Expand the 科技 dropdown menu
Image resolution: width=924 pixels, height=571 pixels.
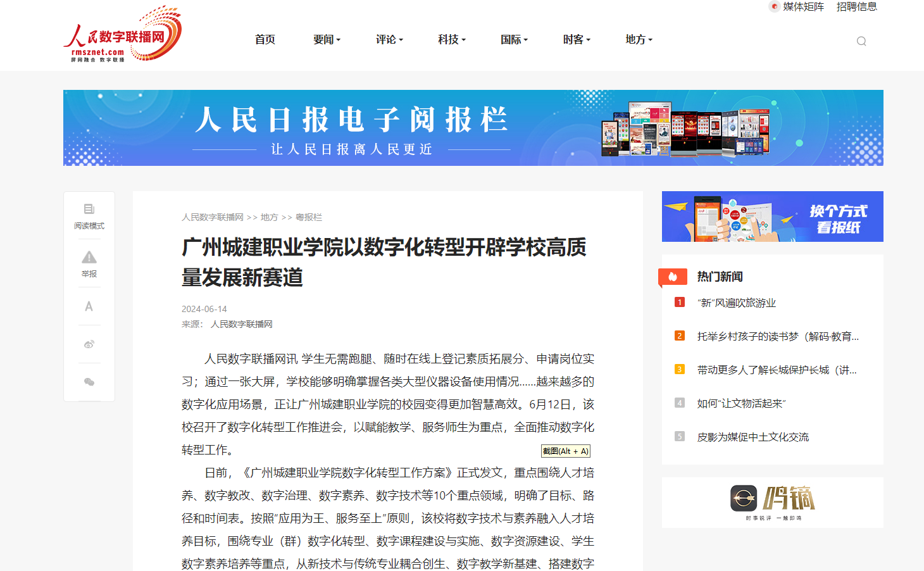tap(451, 40)
